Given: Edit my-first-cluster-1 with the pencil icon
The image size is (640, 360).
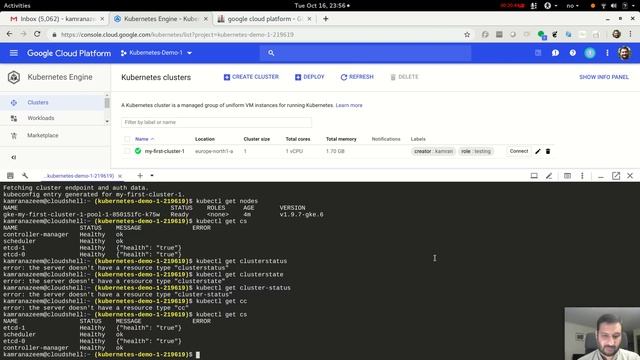Looking at the screenshot, I should (538, 151).
